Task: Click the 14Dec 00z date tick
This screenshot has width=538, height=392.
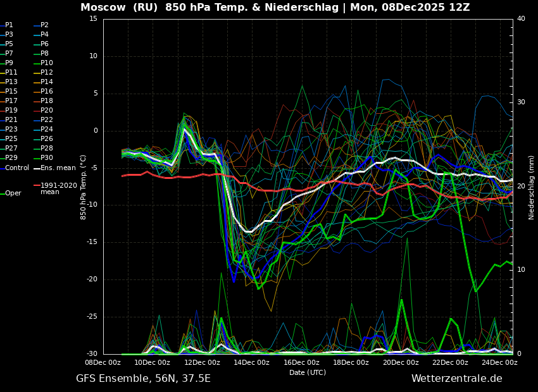Action: [x=251, y=363]
